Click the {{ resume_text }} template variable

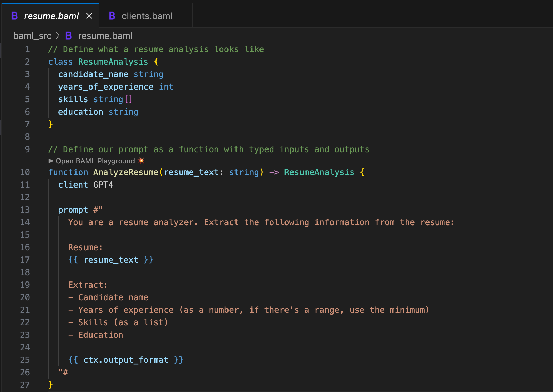pos(111,260)
